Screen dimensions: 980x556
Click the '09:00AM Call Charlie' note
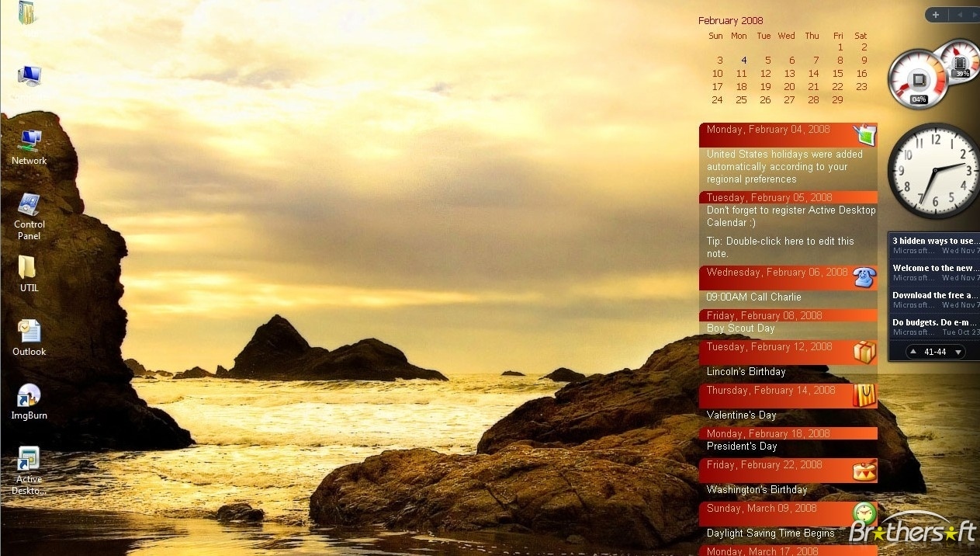coord(753,297)
